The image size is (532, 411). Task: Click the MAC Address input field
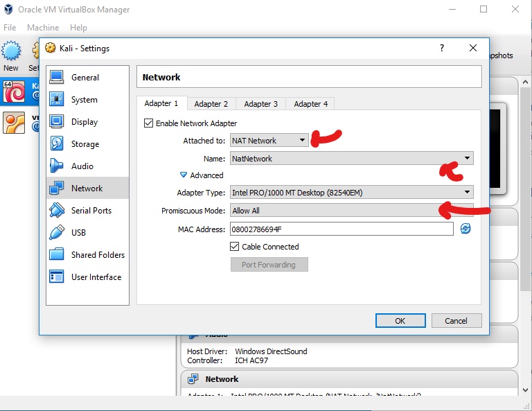342,229
